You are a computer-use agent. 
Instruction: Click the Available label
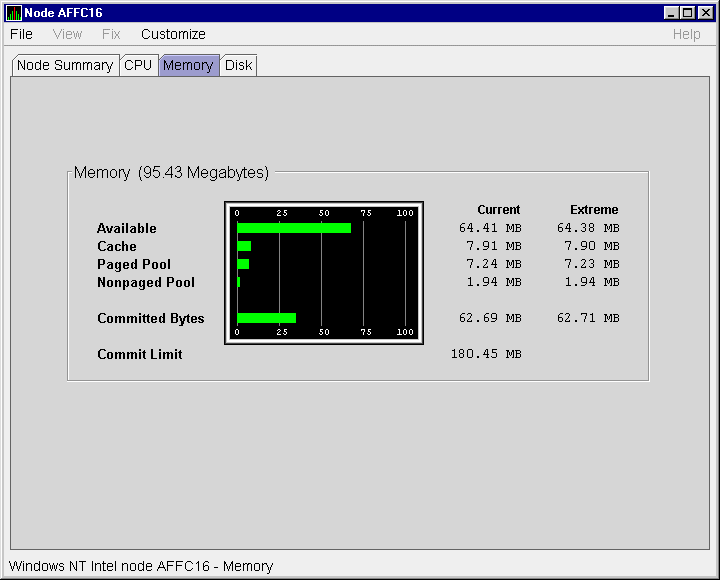pos(127,228)
